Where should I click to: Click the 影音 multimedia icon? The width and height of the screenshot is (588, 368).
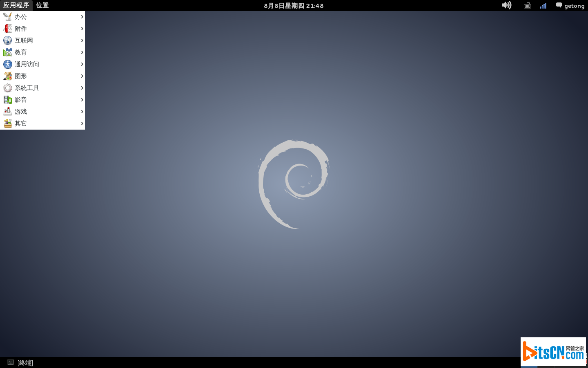(x=8, y=100)
